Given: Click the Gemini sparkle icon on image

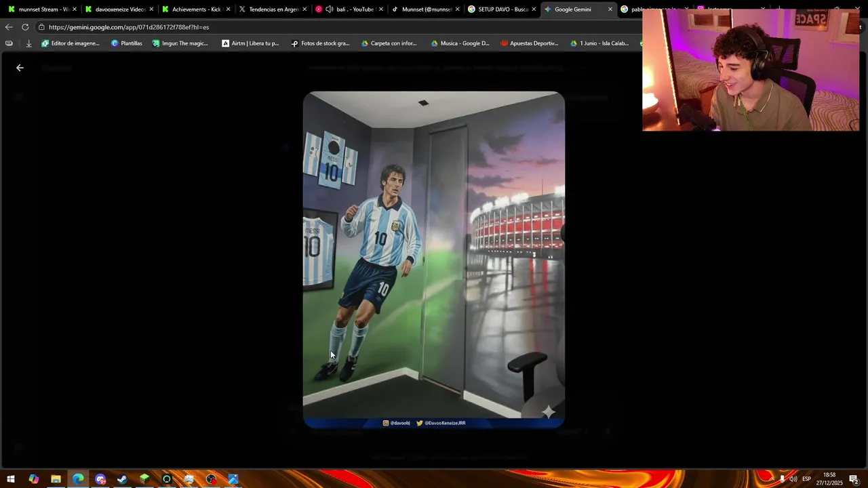Looking at the screenshot, I should coord(548,411).
